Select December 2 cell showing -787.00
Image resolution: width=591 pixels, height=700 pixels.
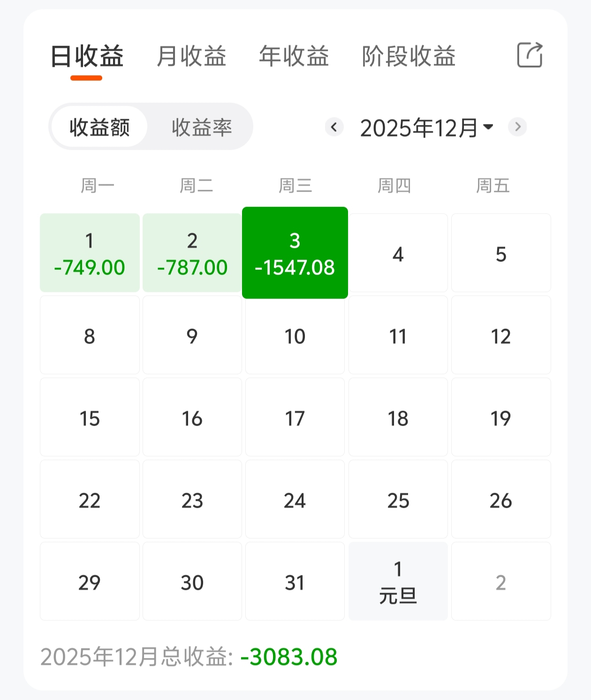pos(192,253)
